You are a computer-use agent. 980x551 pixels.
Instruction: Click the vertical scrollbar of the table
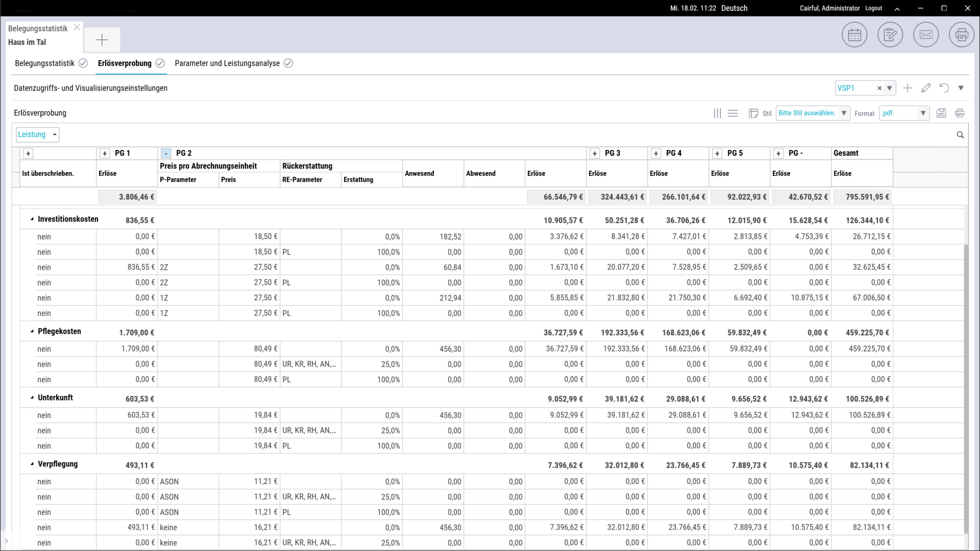tap(966, 388)
